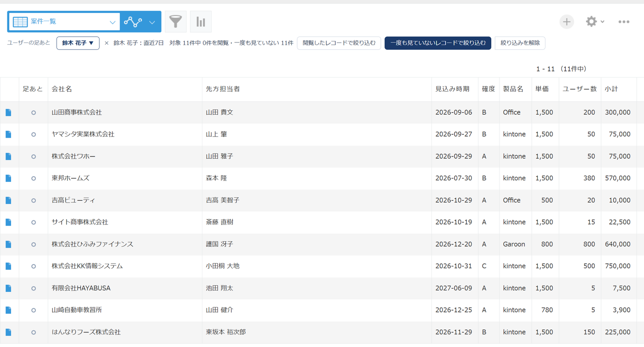Open record icon for 山崎自動車教習所
The height and width of the screenshot is (347, 644).
(8, 310)
